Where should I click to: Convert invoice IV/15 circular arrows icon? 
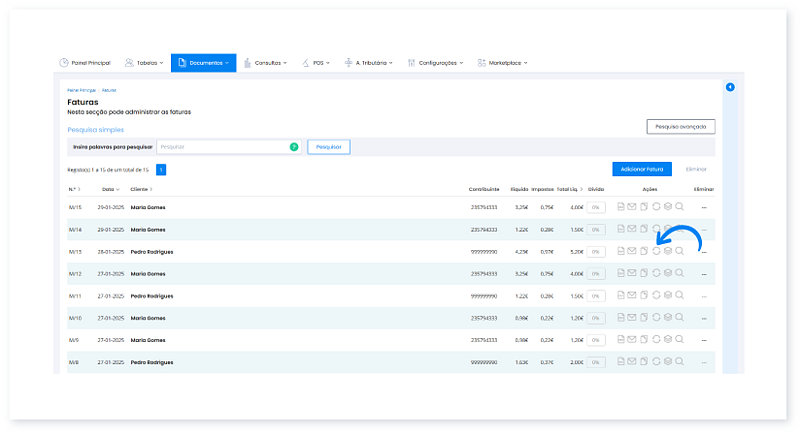(656, 207)
